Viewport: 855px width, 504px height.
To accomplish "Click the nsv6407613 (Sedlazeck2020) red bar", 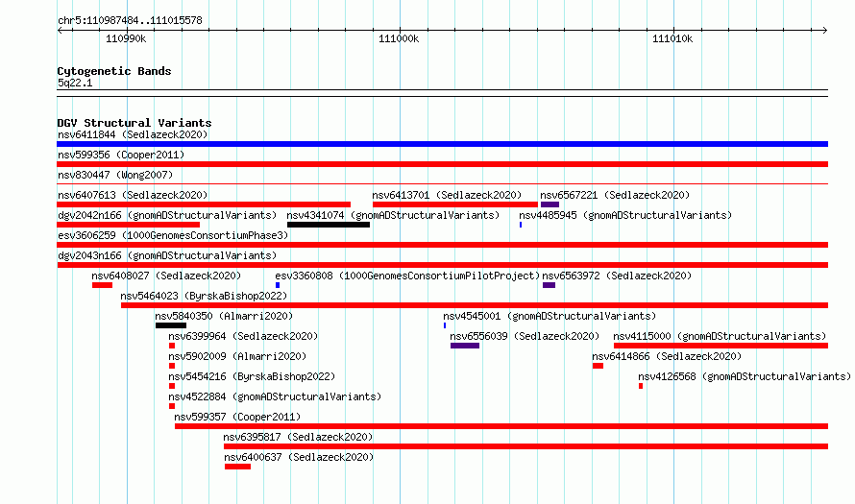I will [204, 204].
